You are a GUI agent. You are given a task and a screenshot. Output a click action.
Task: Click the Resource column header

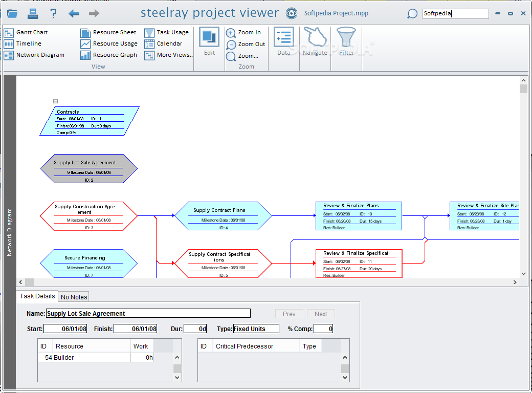92,346
